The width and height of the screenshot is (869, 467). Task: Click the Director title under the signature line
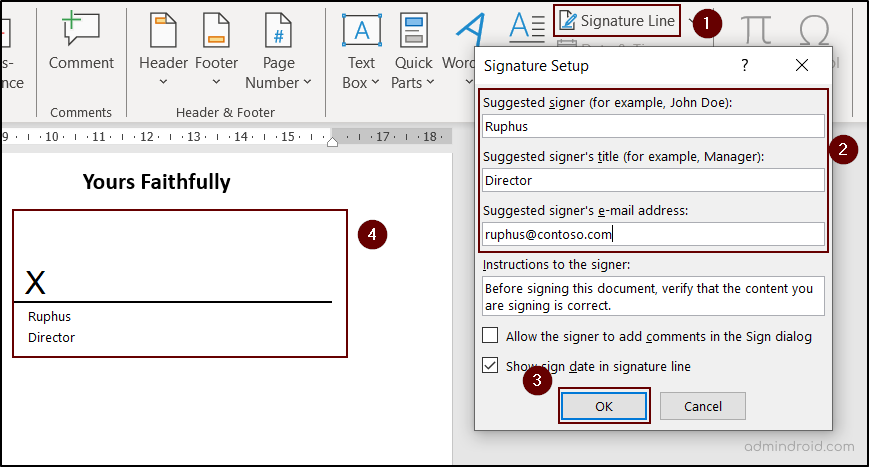51,337
